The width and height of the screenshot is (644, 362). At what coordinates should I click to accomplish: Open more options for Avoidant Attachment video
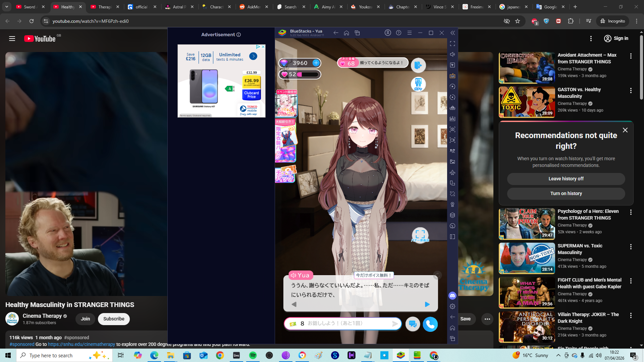631,56
